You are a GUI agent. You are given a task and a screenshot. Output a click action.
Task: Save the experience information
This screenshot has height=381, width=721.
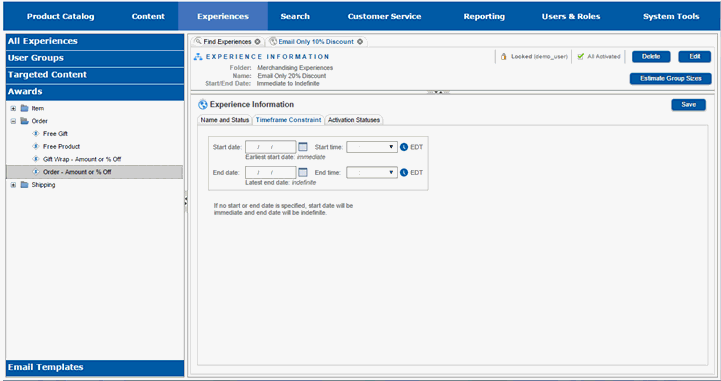688,105
